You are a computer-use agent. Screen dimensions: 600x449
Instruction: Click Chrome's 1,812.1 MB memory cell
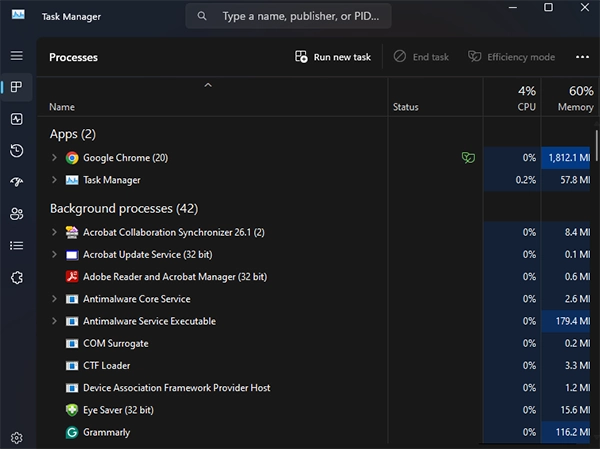coord(566,158)
